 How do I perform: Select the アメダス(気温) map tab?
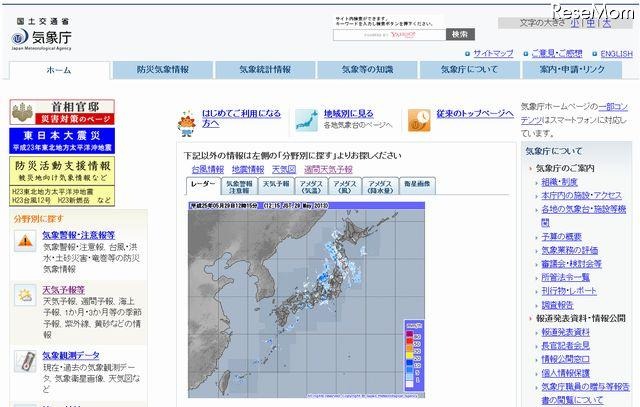311,187
